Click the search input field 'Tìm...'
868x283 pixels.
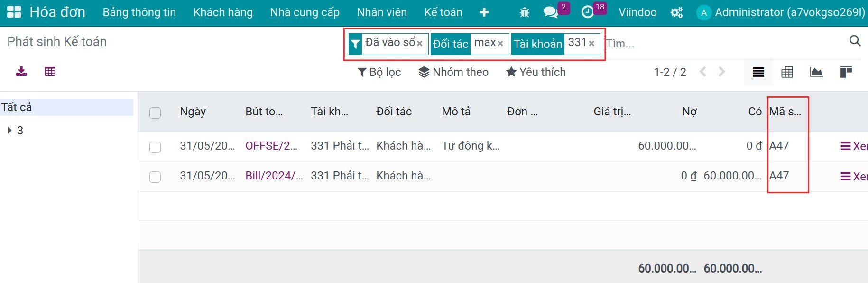[726, 44]
